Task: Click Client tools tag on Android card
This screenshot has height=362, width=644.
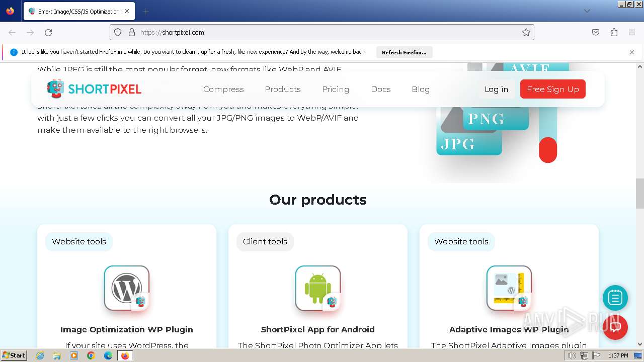Action: coord(265,241)
